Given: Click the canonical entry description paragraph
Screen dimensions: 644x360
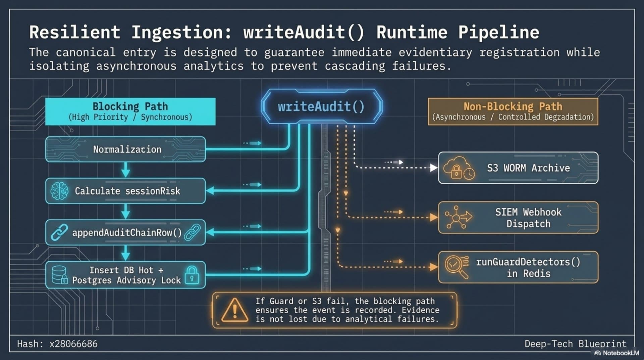Looking at the screenshot, I should click(x=314, y=59).
